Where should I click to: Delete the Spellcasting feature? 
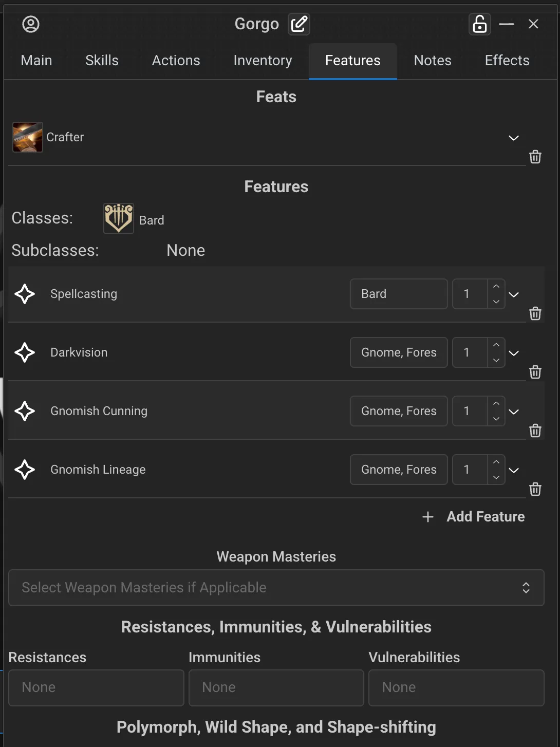(x=535, y=313)
